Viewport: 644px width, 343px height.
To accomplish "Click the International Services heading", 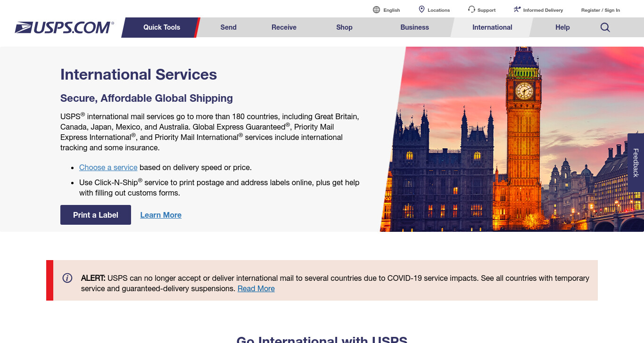I will click(x=139, y=74).
